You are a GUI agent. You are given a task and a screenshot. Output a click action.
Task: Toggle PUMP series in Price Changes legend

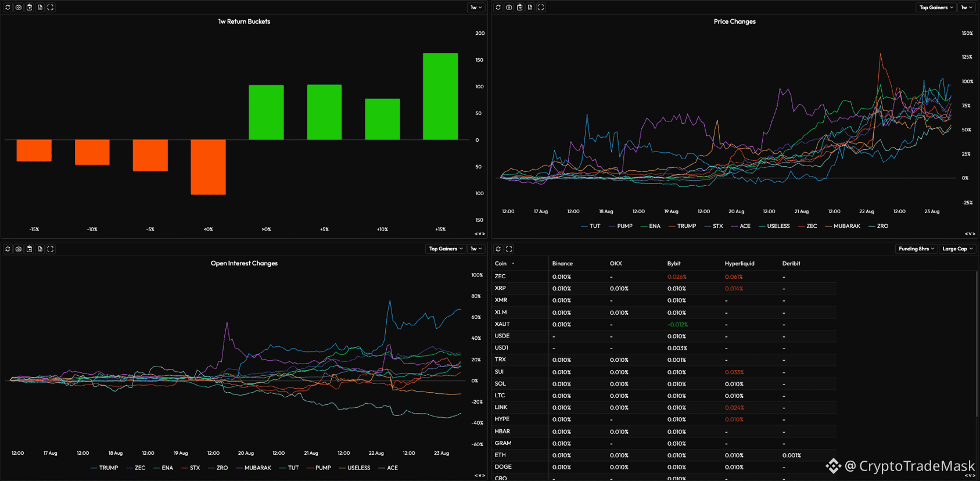pos(620,227)
